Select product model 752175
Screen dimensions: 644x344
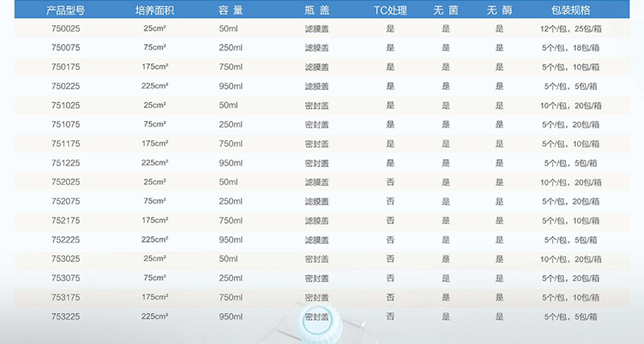[66, 221]
